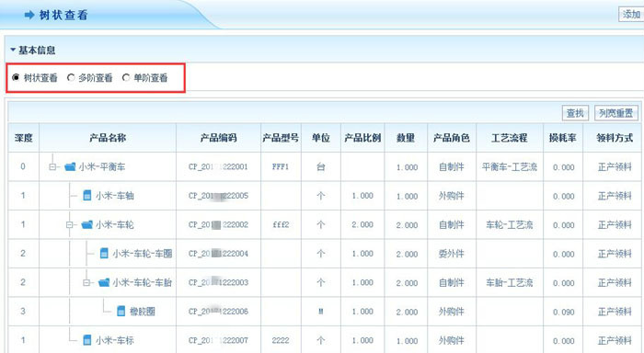
Task: Click the 查找 button
Action: point(575,113)
